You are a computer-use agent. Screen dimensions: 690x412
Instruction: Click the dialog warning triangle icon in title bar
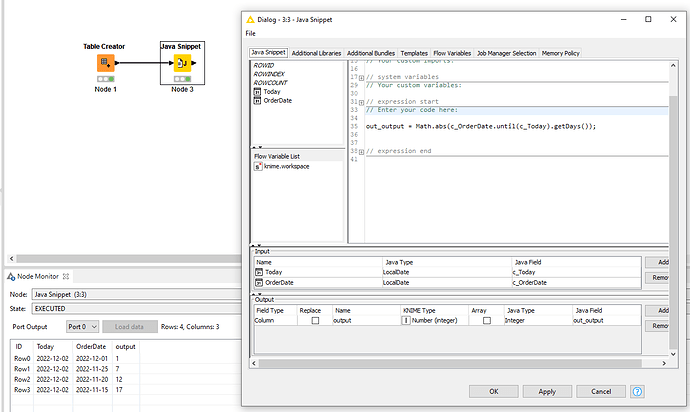coord(250,19)
